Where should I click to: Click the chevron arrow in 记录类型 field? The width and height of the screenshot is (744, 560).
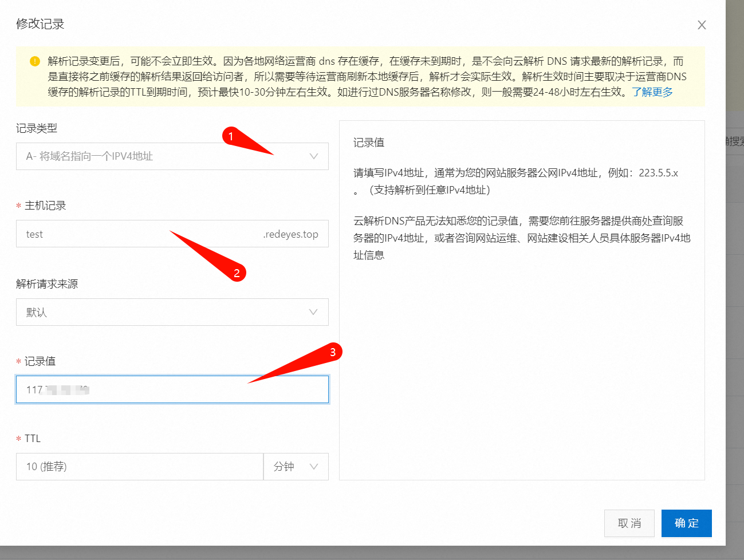[x=313, y=156]
